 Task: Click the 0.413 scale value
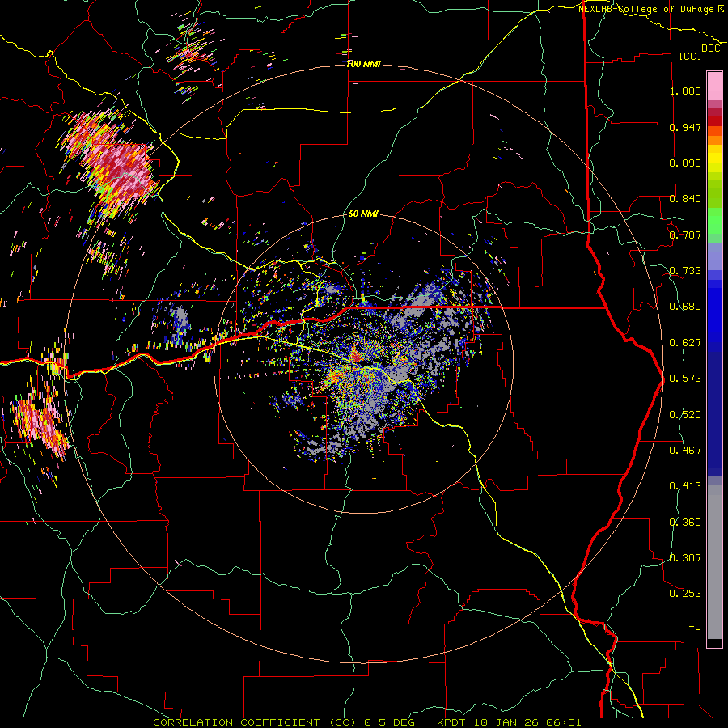tap(685, 486)
